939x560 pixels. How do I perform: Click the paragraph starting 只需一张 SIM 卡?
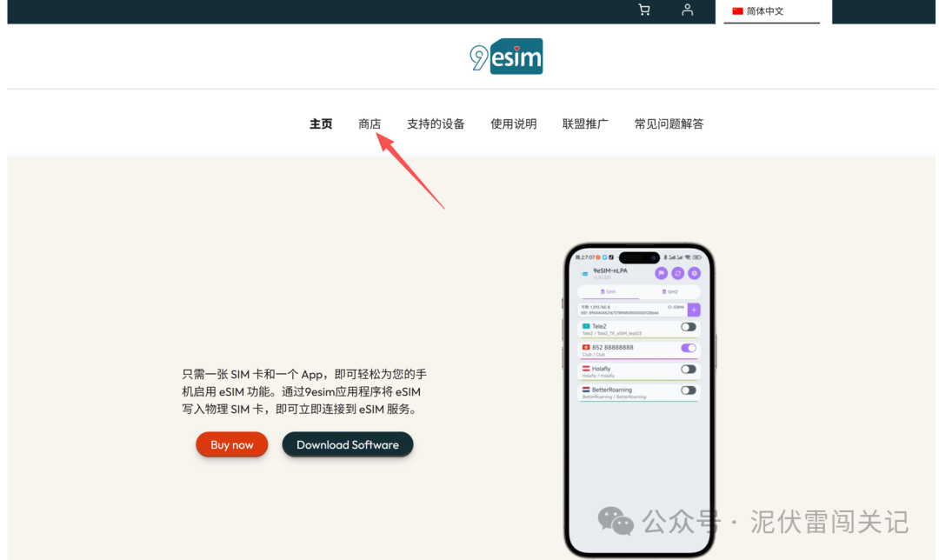pos(304,391)
